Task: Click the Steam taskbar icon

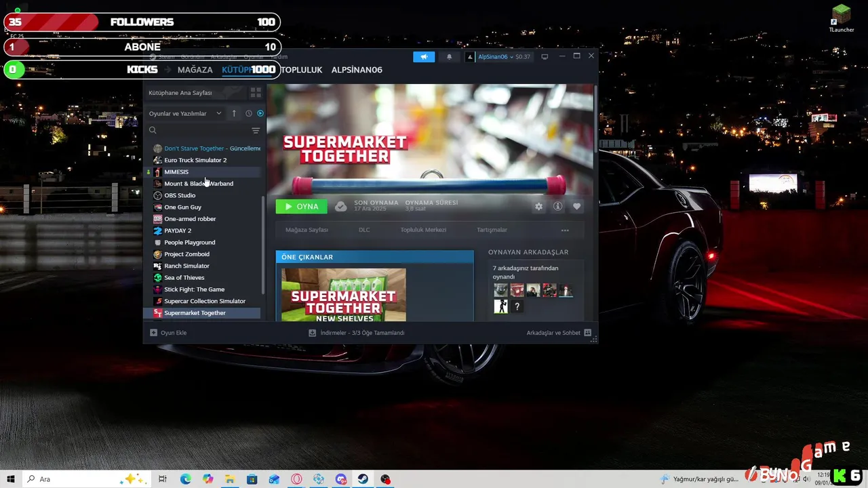Action: pyautogui.click(x=363, y=479)
